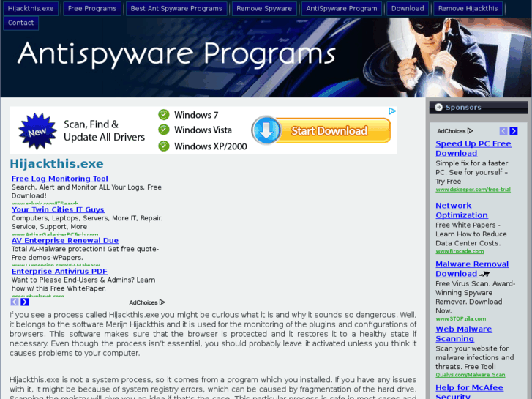Click the Windows Vista green checkmark icon
The height and width of the screenshot is (399, 532).
(164, 130)
